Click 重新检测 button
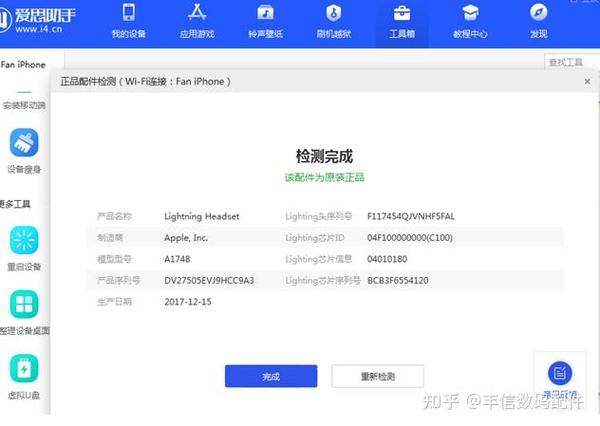The width and height of the screenshot is (600, 426). [x=378, y=376]
